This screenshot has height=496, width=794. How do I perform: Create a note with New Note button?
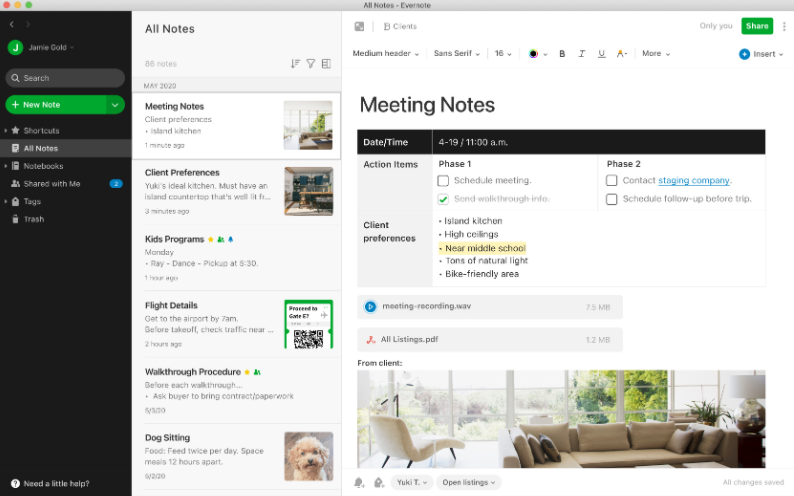[56, 105]
